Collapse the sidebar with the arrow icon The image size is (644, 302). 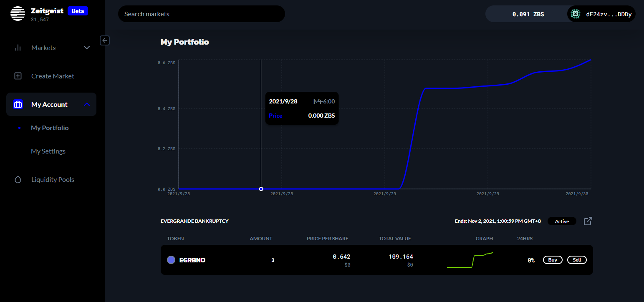(105, 40)
